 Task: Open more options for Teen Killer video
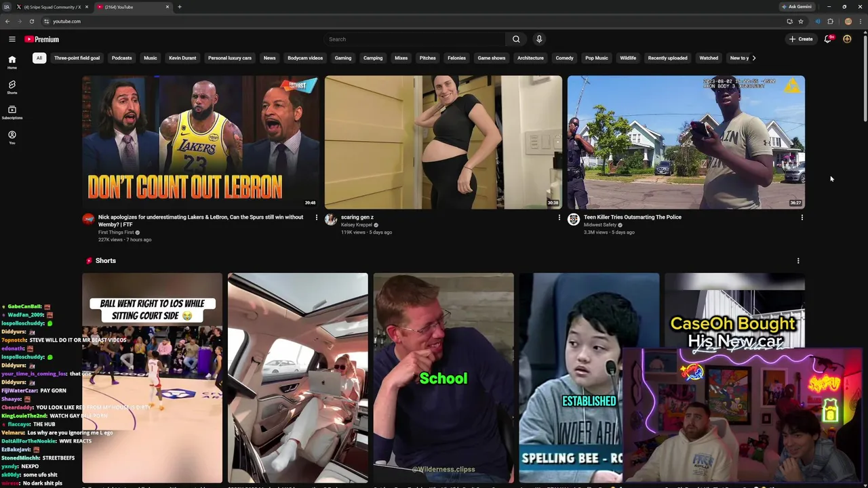[802, 218]
